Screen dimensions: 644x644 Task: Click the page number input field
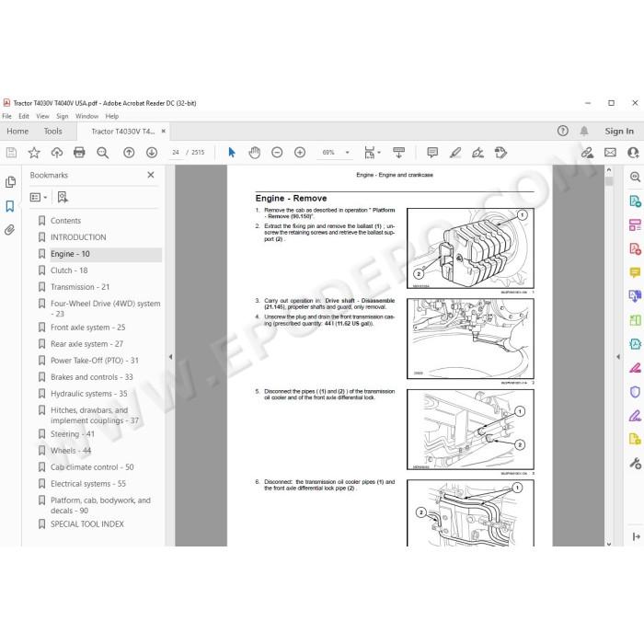pos(176,153)
